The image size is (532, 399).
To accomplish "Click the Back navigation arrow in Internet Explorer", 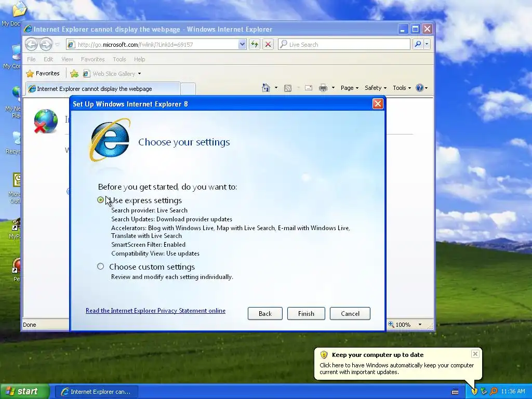I will pyautogui.click(x=31, y=44).
